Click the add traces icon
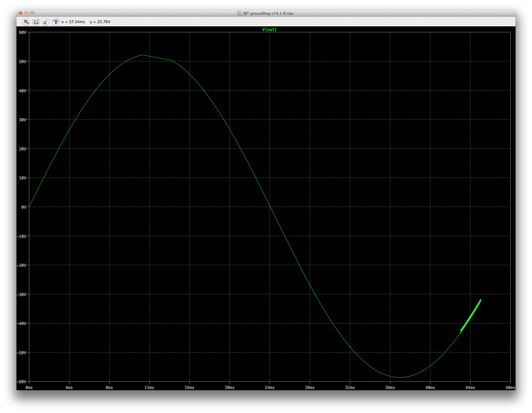Screen dimensions: 532x413 point(46,22)
